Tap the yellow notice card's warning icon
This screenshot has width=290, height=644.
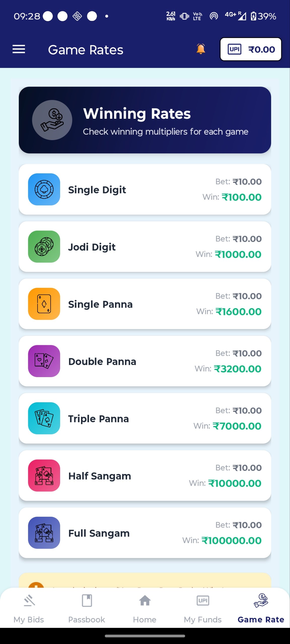click(36, 585)
